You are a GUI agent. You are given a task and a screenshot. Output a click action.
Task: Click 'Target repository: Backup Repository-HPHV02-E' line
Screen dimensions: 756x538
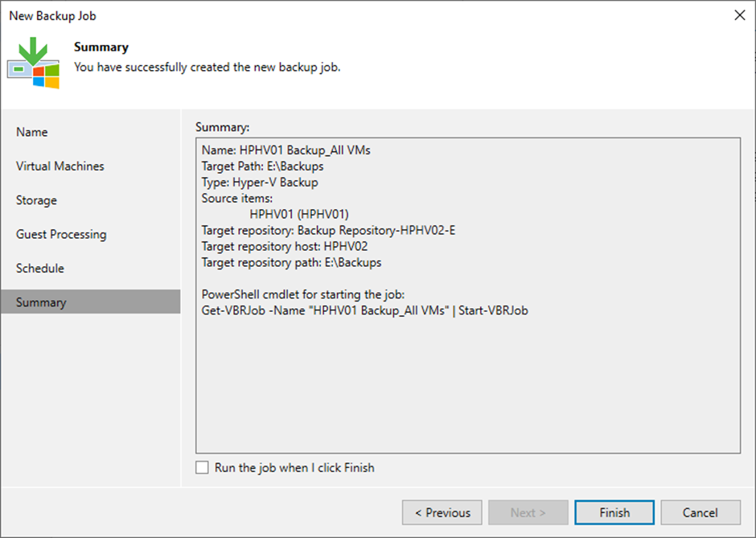coord(328,231)
